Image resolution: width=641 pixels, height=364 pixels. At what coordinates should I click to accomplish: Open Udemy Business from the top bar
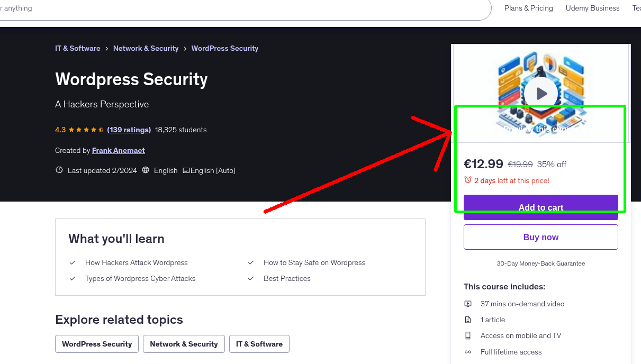pos(592,8)
